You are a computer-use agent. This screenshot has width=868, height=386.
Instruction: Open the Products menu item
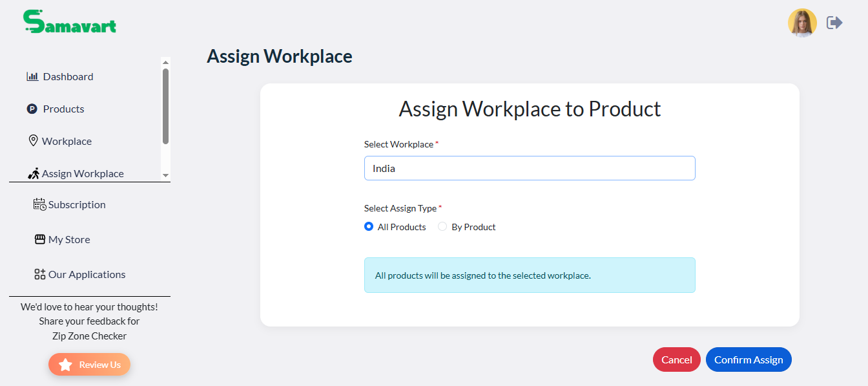click(x=63, y=109)
